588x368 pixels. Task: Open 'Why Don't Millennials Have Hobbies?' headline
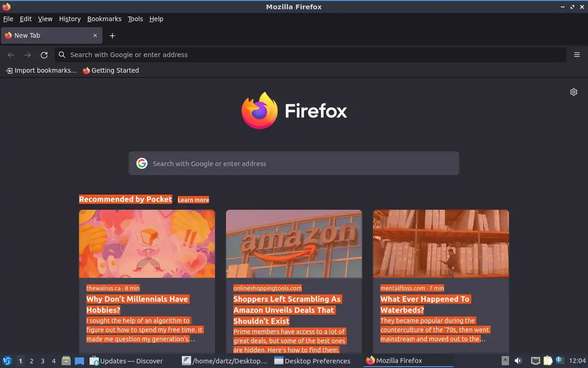coord(137,305)
